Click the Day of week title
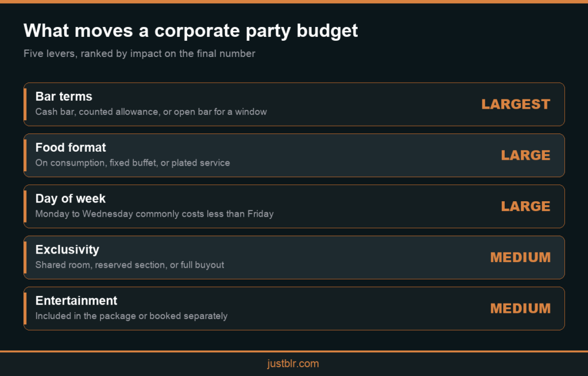Image resolution: width=588 pixels, height=376 pixels. pos(71,199)
